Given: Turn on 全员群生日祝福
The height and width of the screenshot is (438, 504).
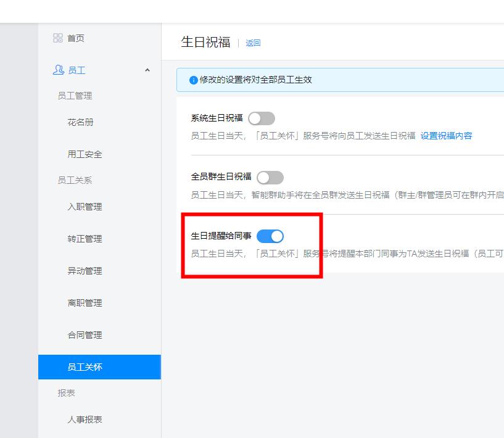Looking at the screenshot, I should pyautogui.click(x=271, y=177).
